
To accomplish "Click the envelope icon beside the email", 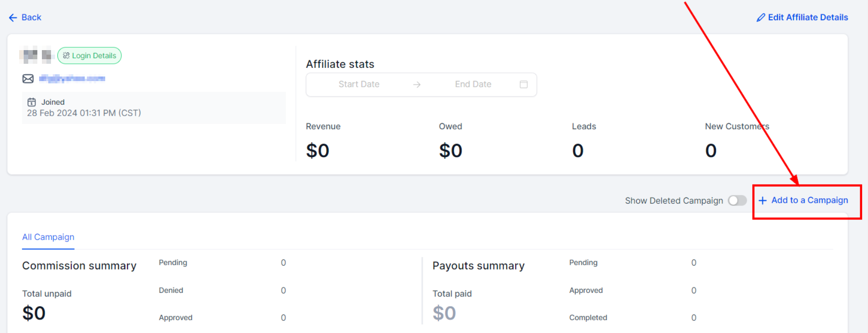I will (x=28, y=79).
